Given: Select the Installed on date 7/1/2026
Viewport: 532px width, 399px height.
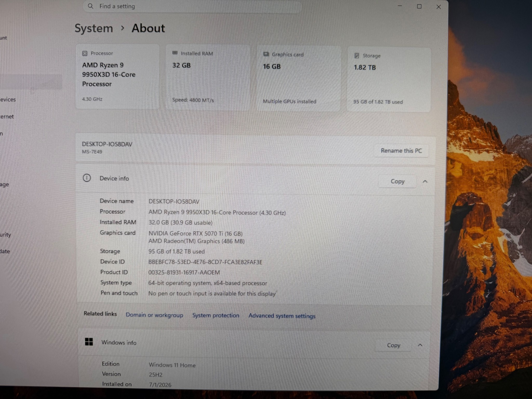Looking at the screenshot, I should [160, 385].
